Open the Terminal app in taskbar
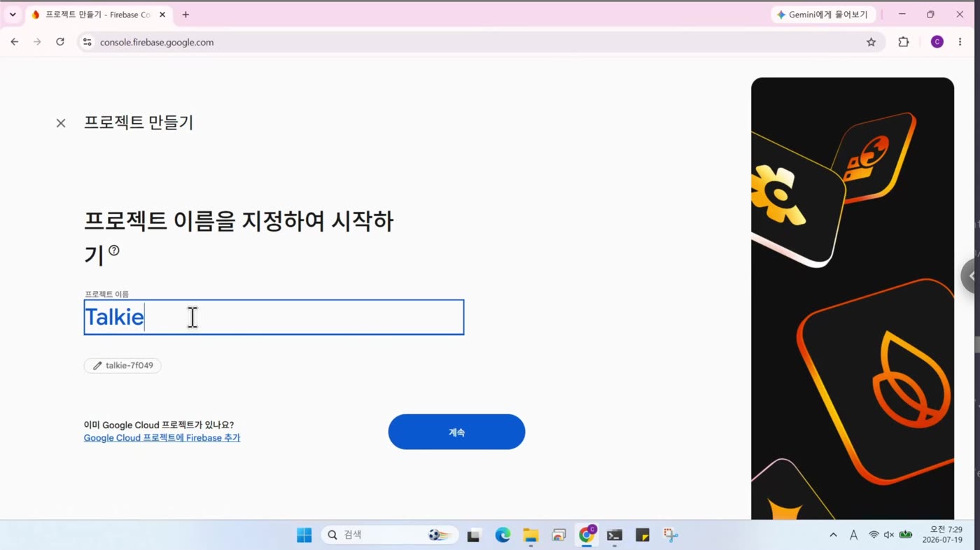The image size is (980, 550). (615, 535)
